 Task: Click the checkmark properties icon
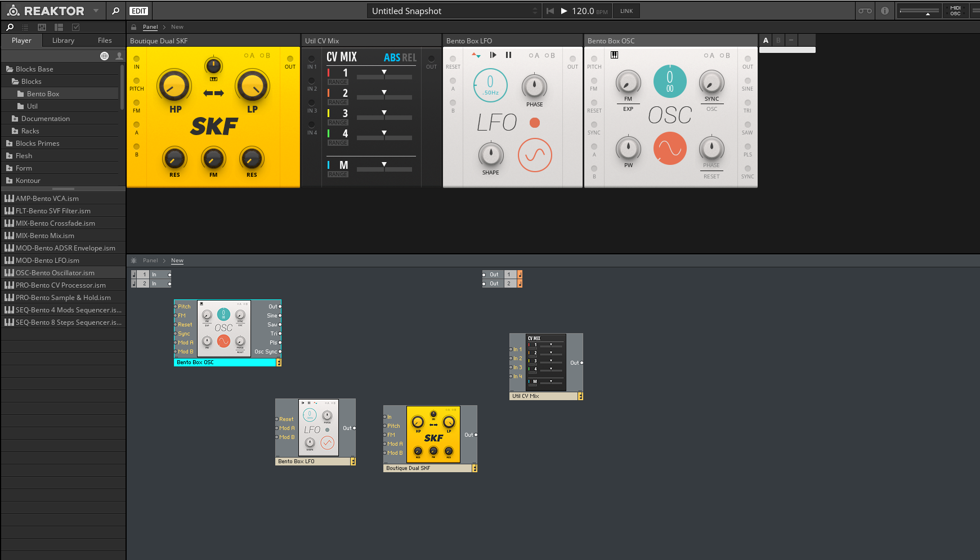click(76, 27)
